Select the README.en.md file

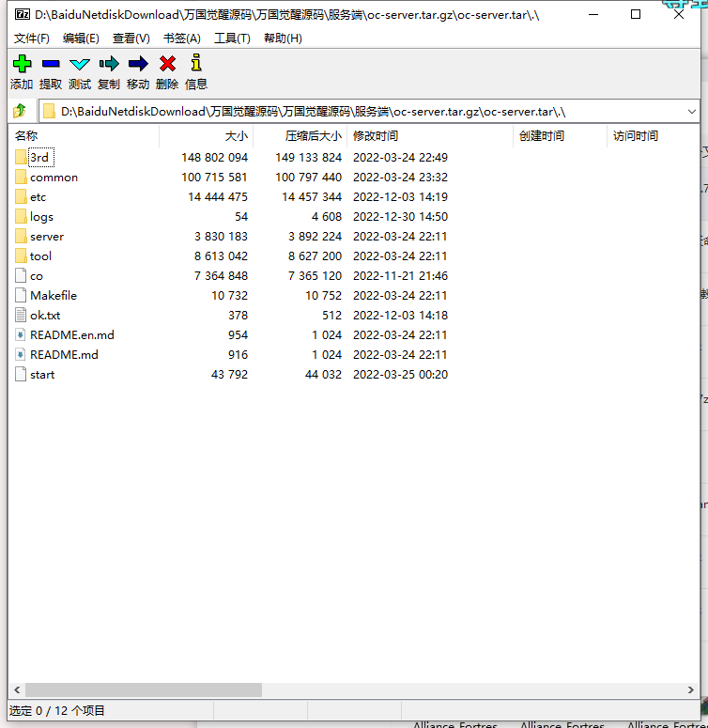click(71, 335)
